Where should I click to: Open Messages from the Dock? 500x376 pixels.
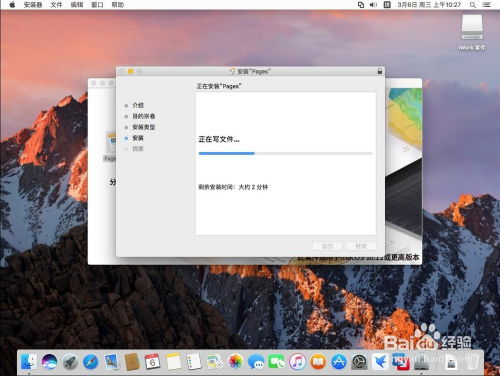pos(256,362)
